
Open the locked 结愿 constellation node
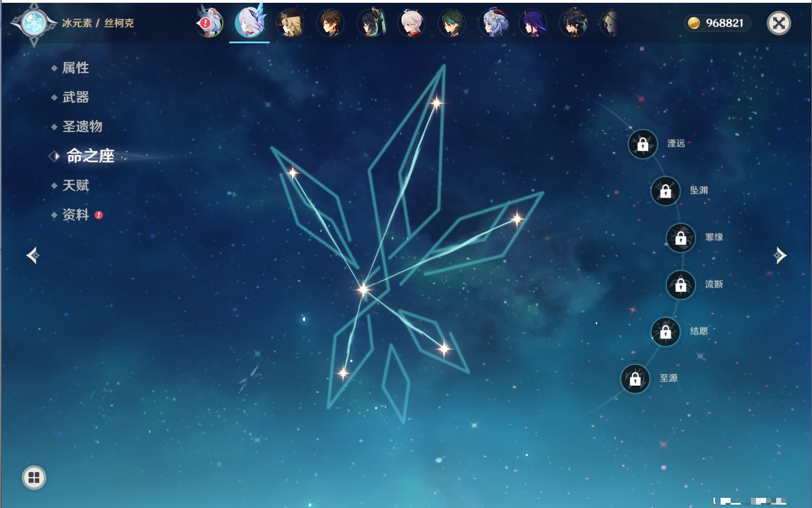[x=666, y=332]
